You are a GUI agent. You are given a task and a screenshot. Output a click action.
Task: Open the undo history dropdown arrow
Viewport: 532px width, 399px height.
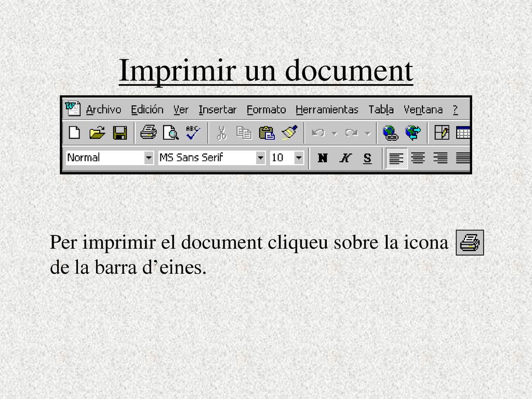[334, 133]
